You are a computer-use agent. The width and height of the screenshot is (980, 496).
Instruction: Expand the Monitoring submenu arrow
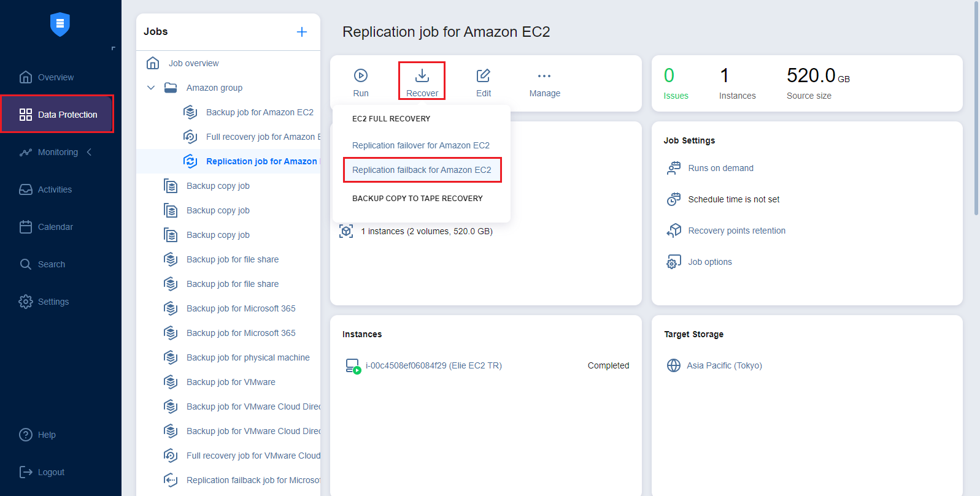[x=90, y=152]
